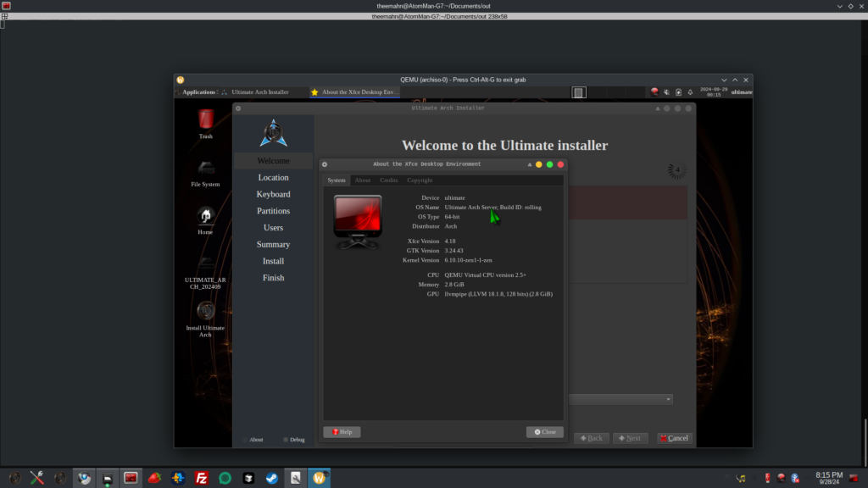The height and width of the screenshot is (488, 868).
Task: Click the Xfce panel clock 2024-09-29
Action: [714, 92]
